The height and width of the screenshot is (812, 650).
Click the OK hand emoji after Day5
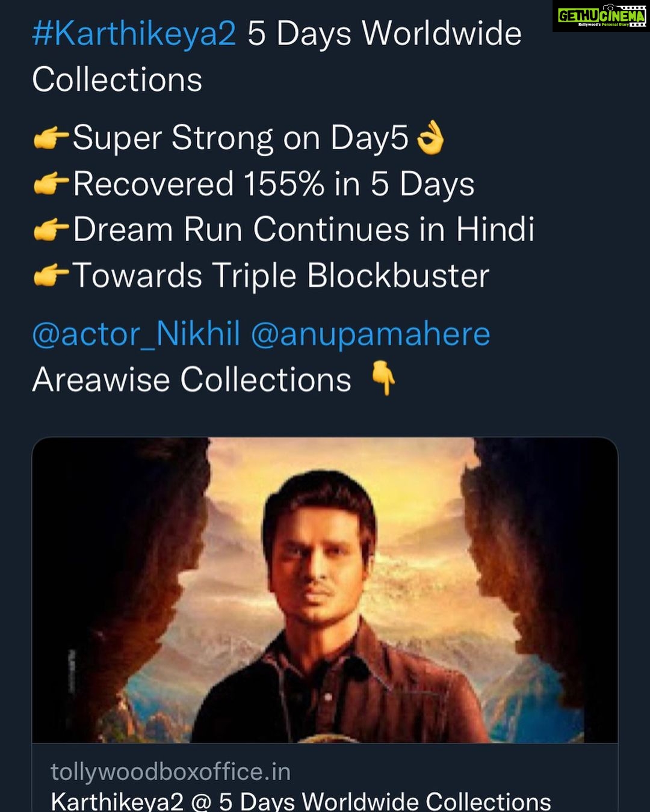click(431, 138)
